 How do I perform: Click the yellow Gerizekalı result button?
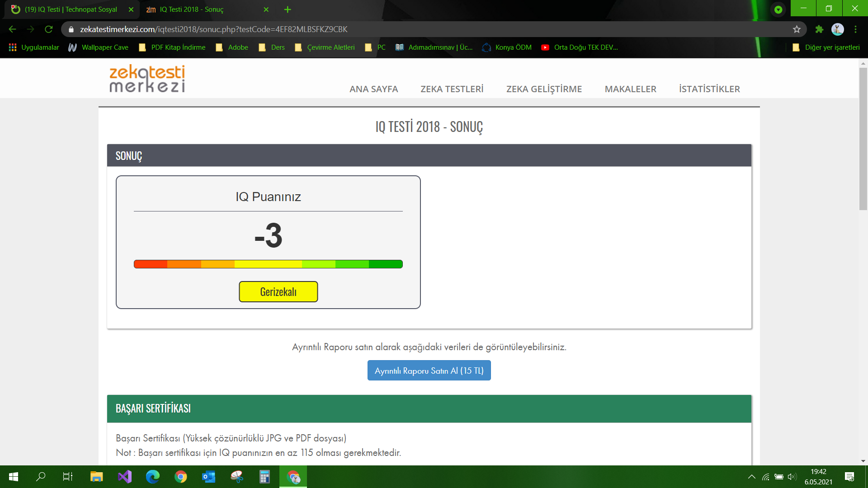coord(278,292)
